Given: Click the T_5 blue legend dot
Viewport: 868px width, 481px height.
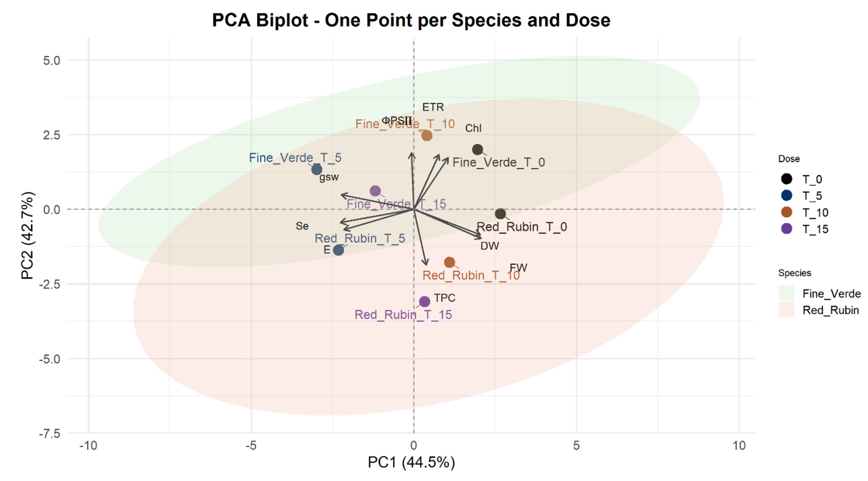Looking at the screenshot, I should [x=786, y=195].
